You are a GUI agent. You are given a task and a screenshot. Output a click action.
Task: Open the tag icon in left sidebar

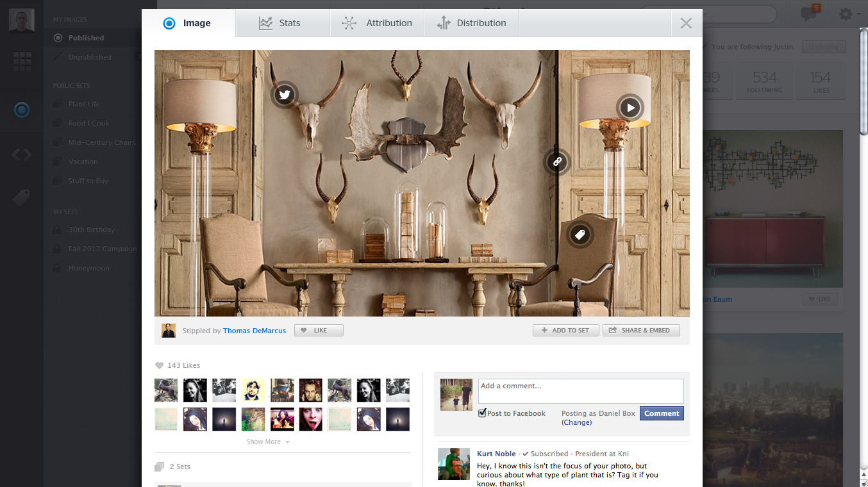coord(21,198)
